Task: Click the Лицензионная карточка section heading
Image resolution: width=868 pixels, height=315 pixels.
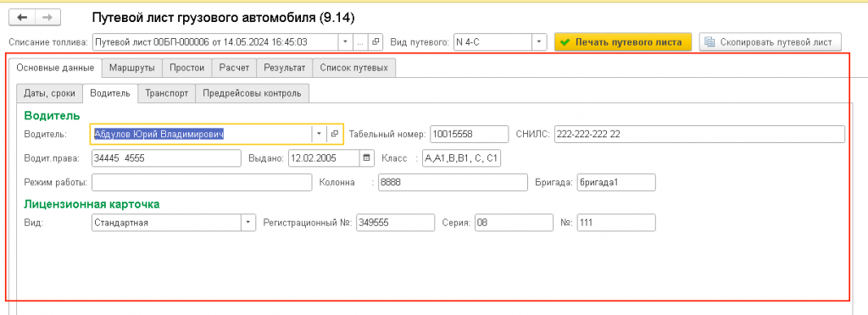Action: 92,204
